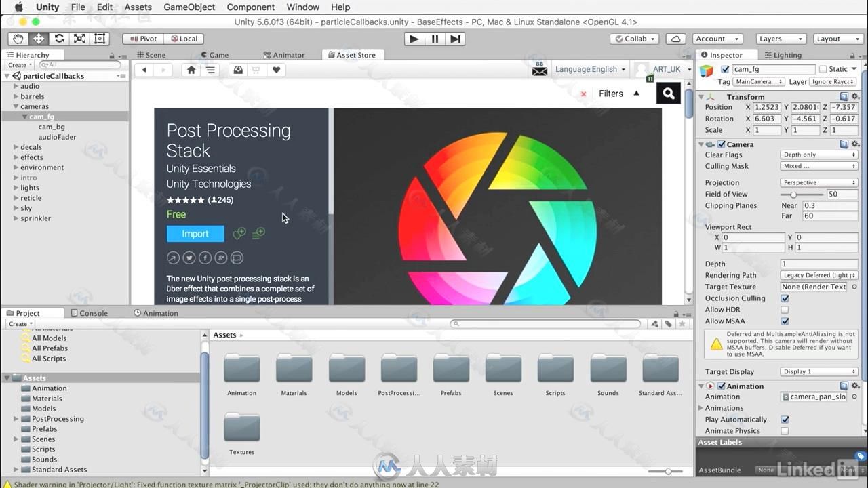868x488 pixels.
Task: Pause the game playback
Action: tap(435, 39)
